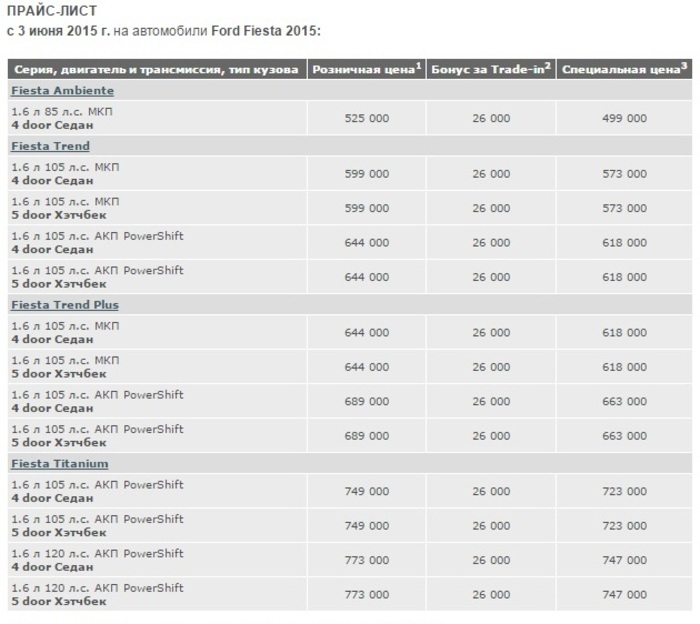The image size is (700, 624).
Task: Click the Розничная цена column header
Action: pos(367,69)
